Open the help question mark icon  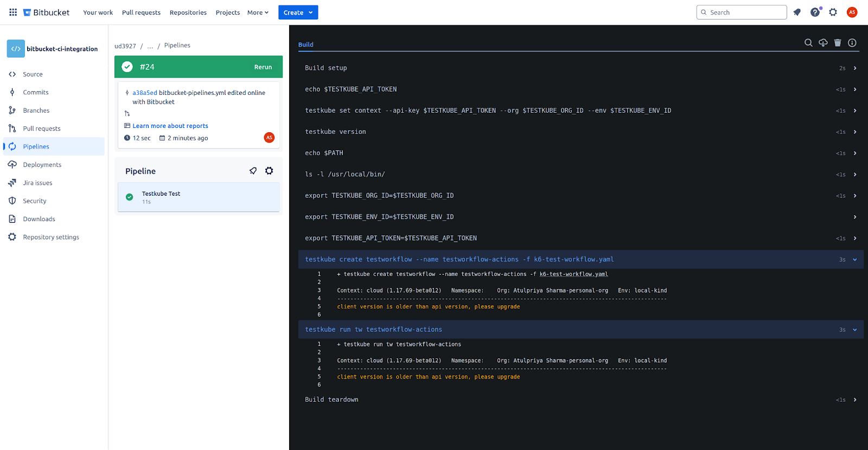pyautogui.click(x=815, y=12)
